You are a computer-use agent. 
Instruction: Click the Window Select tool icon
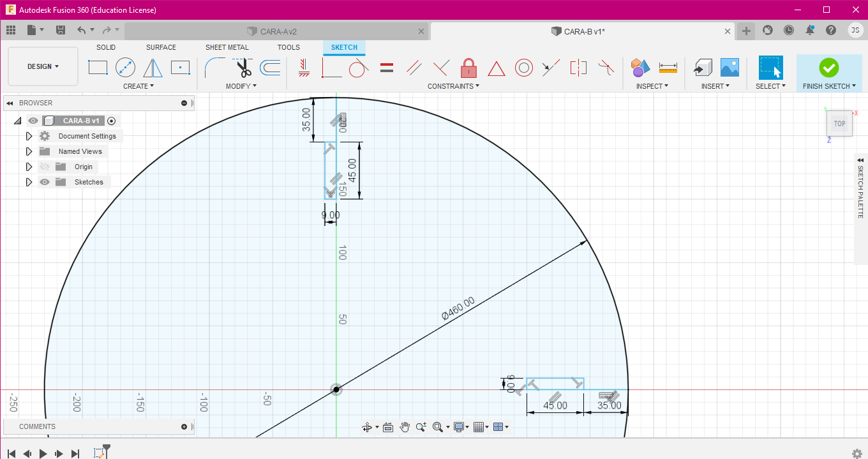pyautogui.click(x=770, y=68)
